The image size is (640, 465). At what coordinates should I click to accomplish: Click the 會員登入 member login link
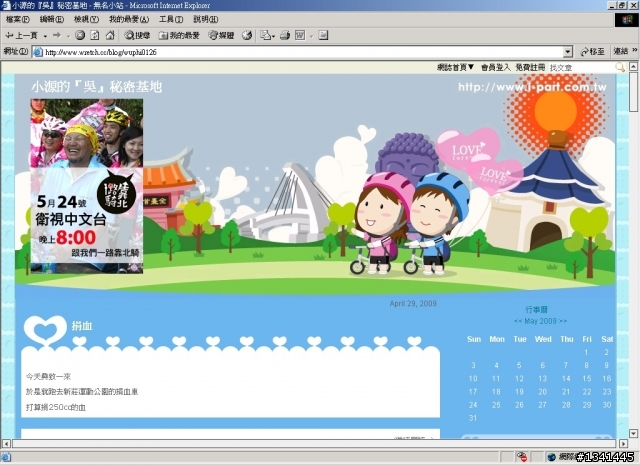496,67
